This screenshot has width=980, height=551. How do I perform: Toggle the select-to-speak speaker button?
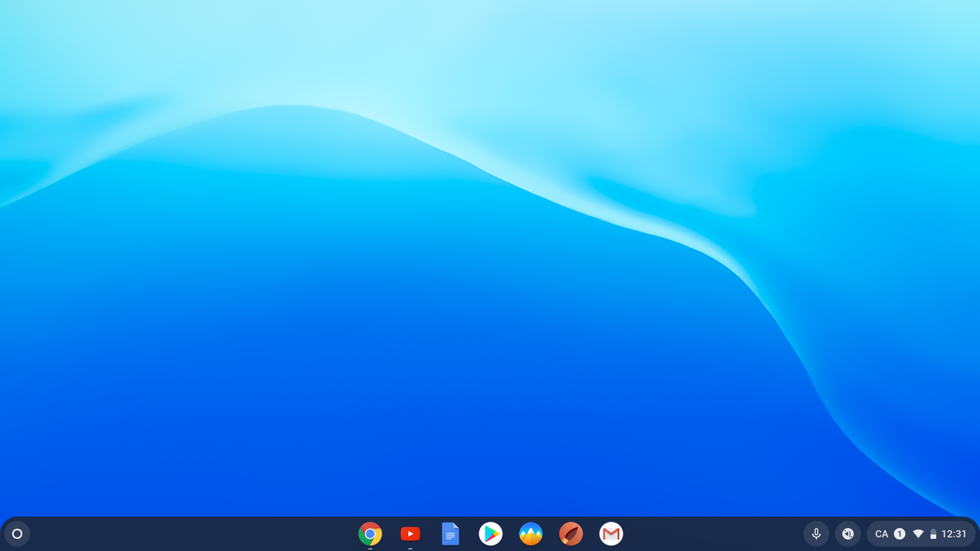848,534
